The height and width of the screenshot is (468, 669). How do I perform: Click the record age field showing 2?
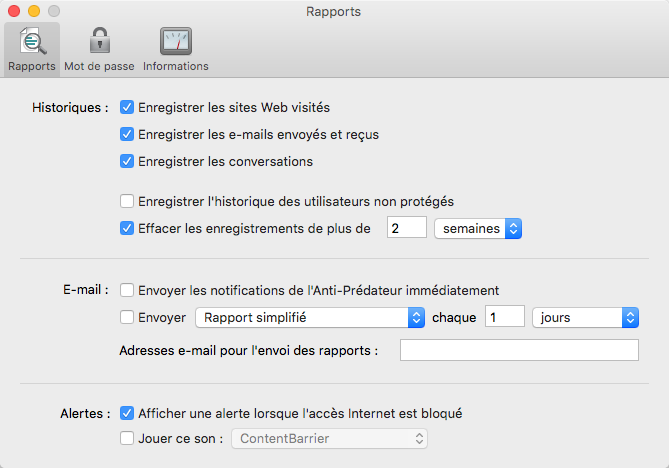click(x=407, y=228)
